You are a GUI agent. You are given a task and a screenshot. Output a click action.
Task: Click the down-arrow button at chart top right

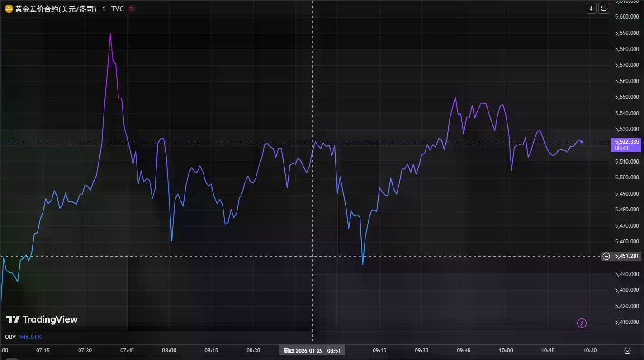[x=591, y=8]
